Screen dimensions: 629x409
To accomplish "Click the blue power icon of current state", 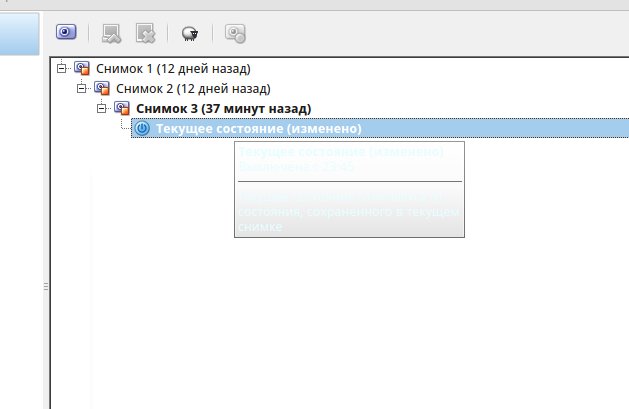I will coord(142,128).
